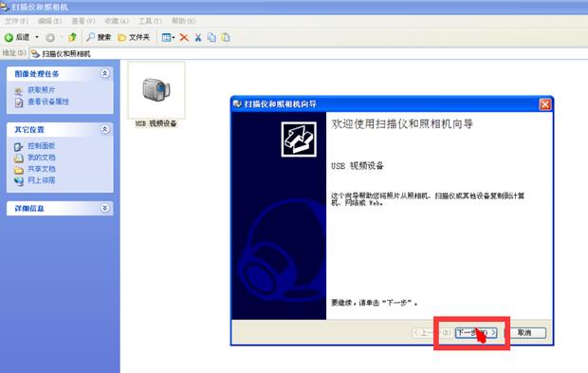Image resolution: width=588 pixels, height=373 pixels.
Task: Open 控制面板 from other places
Action: (x=41, y=146)
